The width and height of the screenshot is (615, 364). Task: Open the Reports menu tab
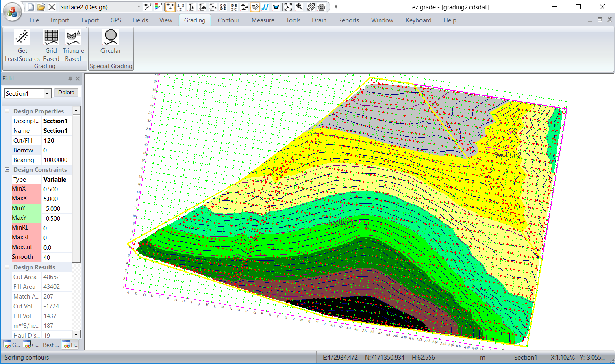coord(348,20)
